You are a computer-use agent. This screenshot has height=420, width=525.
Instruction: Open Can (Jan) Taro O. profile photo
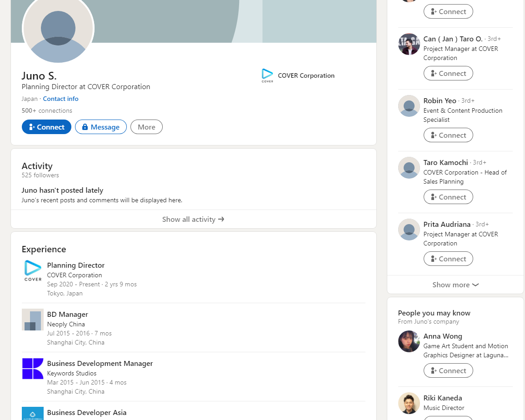tap(409, 44)
